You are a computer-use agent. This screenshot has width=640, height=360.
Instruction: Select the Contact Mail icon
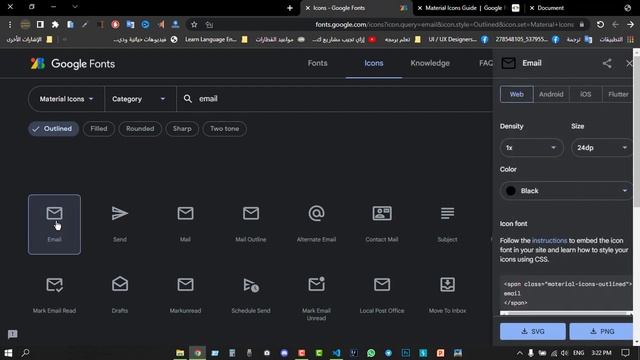[x=382, y=213]
